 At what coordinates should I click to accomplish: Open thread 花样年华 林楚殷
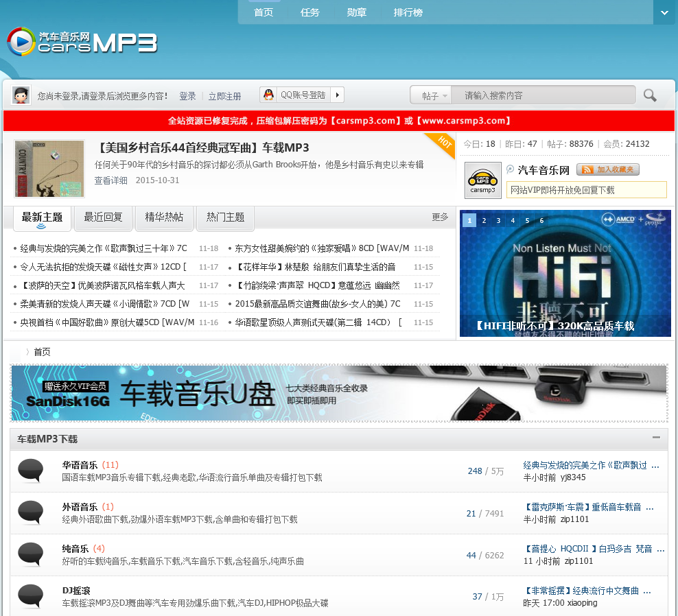pos(315,267)
